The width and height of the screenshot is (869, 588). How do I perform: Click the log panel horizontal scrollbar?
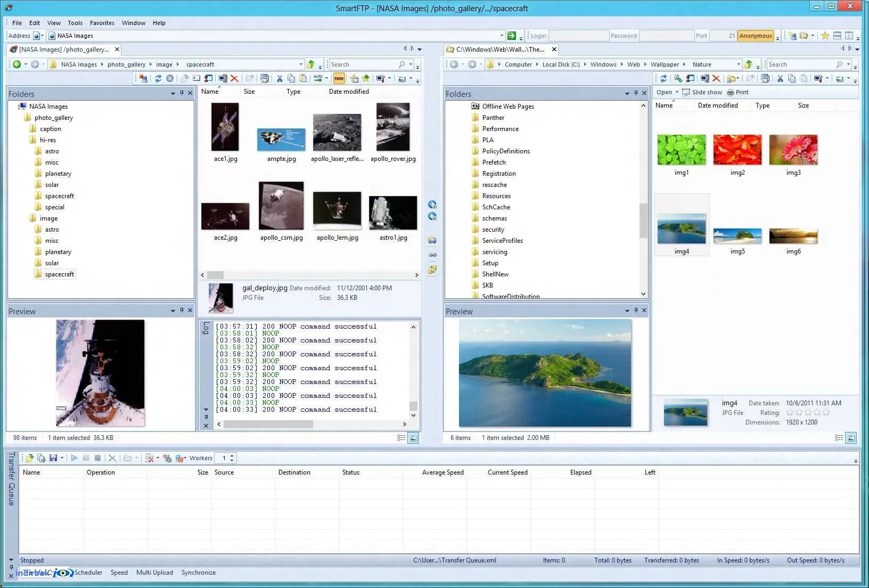310,424
